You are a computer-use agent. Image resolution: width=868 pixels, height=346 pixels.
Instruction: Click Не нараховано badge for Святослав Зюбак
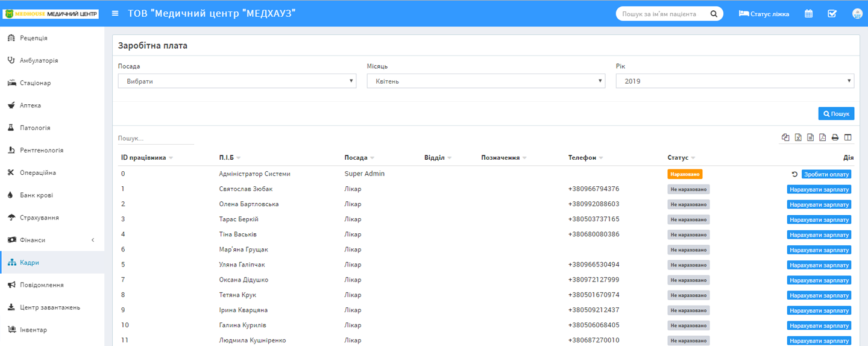click(x=688, y=189)
